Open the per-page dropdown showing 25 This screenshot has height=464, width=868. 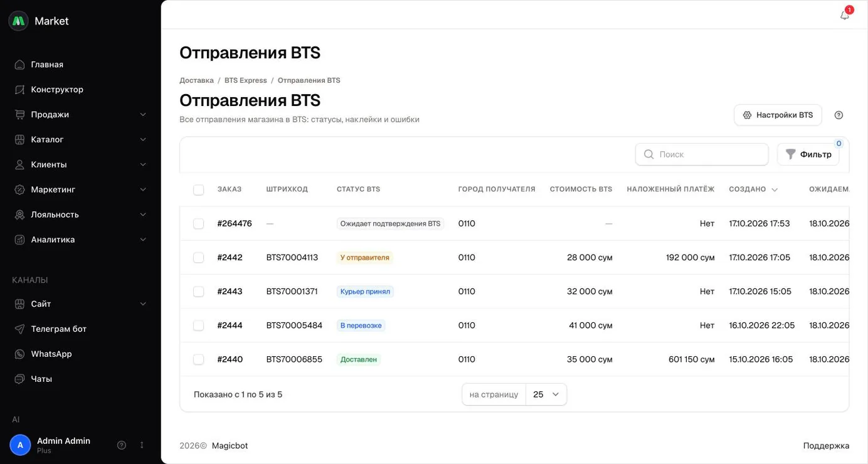coord(546,394)
